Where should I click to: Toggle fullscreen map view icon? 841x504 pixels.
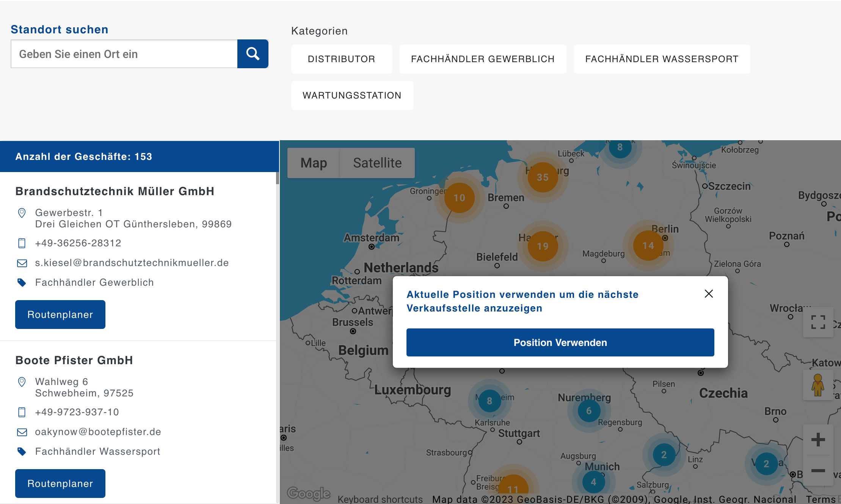[818, 322]
